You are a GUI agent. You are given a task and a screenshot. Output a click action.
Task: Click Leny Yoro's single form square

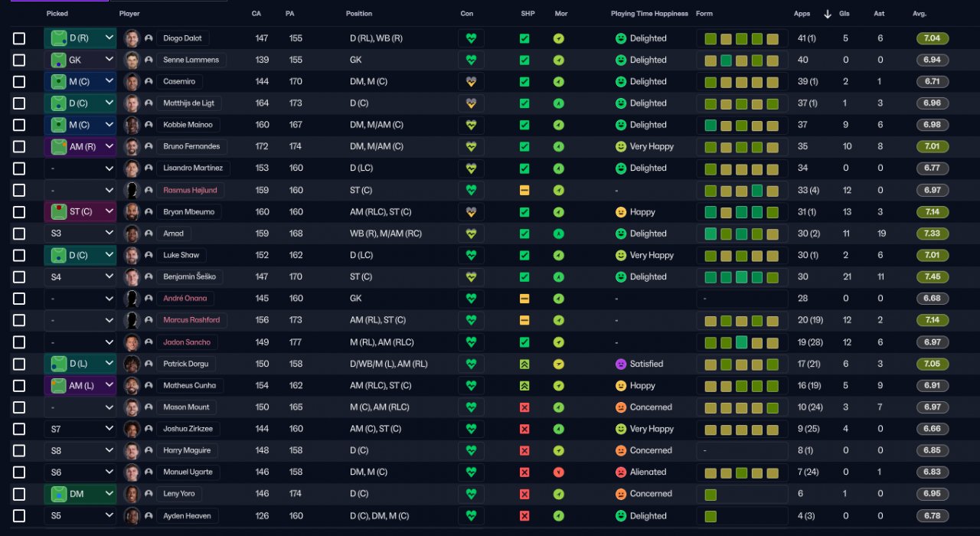coord(710,494)
